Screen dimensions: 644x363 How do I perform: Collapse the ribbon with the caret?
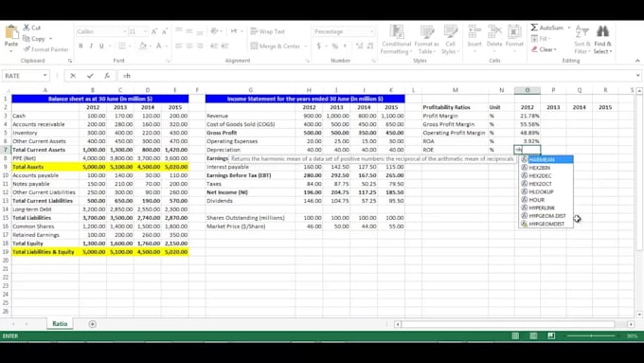point(637,61)
